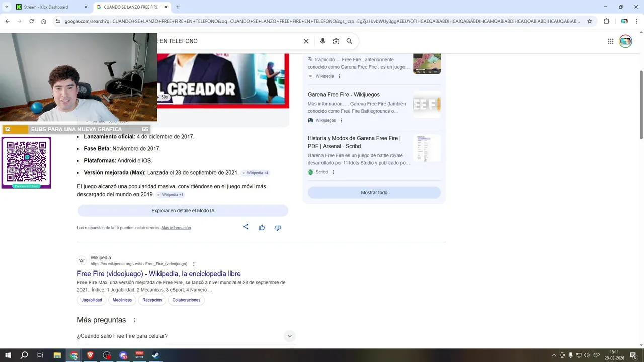Start a voice search with the microphone
The image size is (644, 362).
click(323, 41)
